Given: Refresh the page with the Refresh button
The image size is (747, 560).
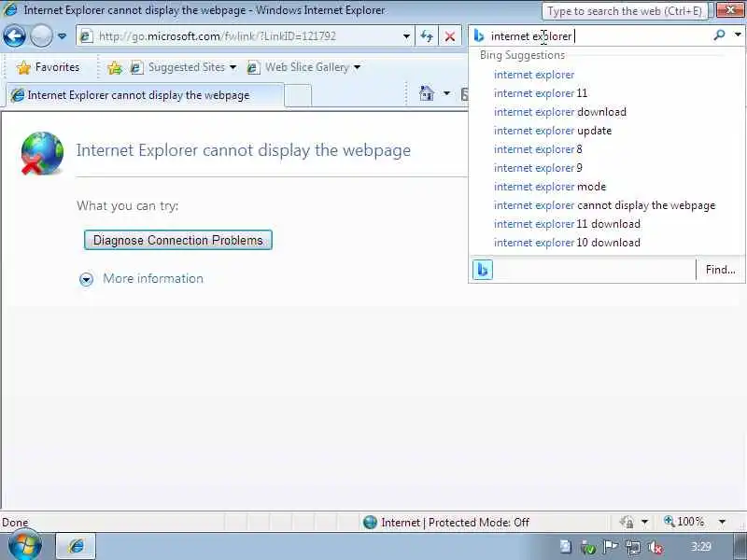Looking at the screenshot, I should tap(427, 36).
